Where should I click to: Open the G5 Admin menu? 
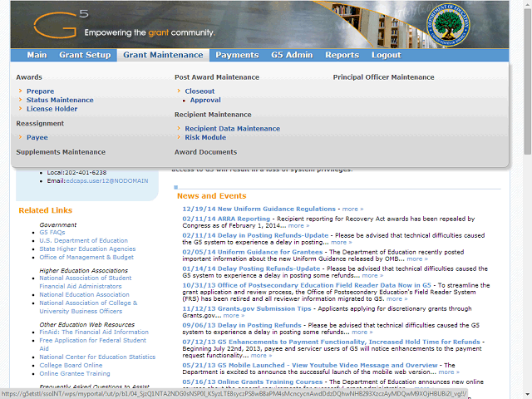(292, 55)
